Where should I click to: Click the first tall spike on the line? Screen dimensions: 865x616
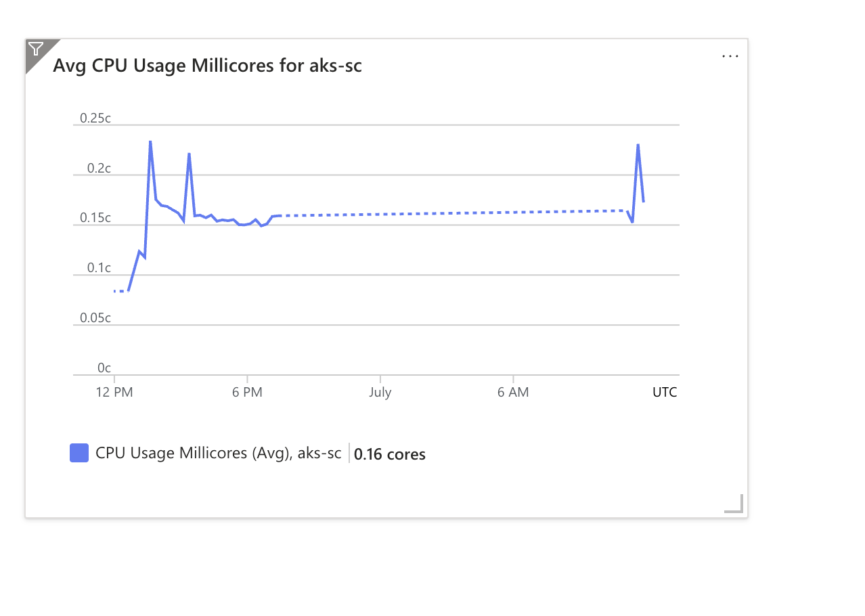150,142
